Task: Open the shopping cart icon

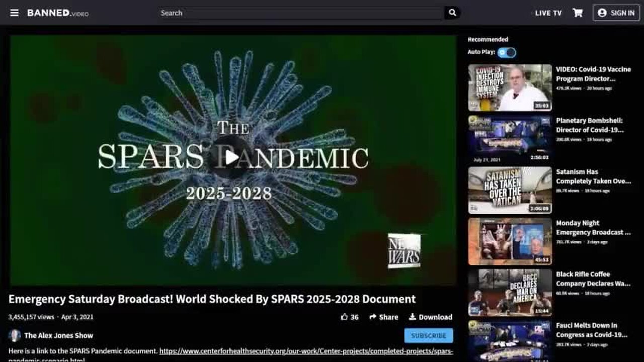Action: pos(578,13)
